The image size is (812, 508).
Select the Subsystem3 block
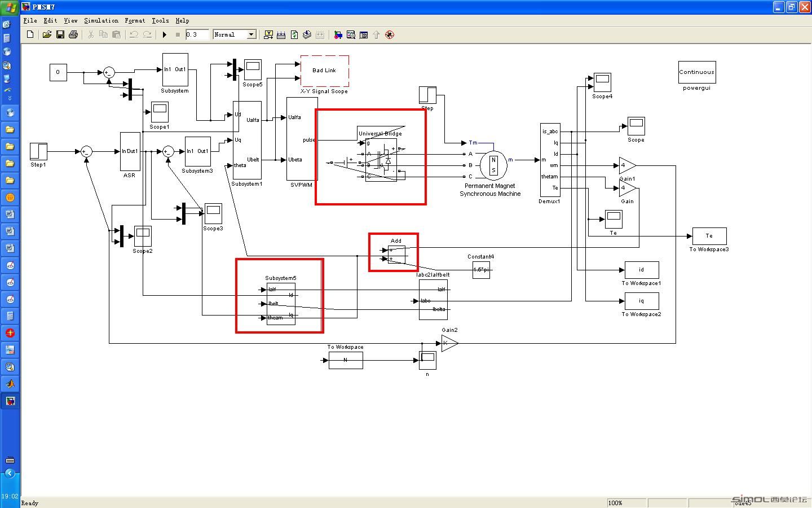198,151
